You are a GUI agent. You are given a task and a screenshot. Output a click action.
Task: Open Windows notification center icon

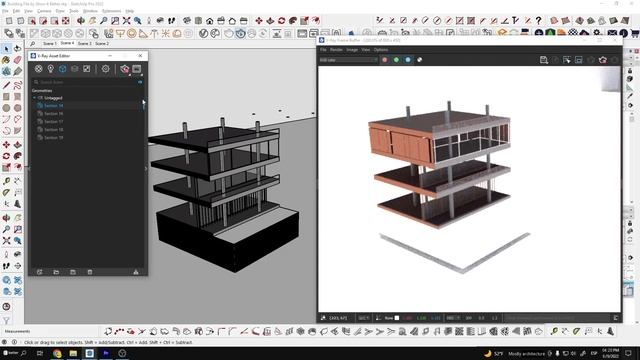point(629,353)
